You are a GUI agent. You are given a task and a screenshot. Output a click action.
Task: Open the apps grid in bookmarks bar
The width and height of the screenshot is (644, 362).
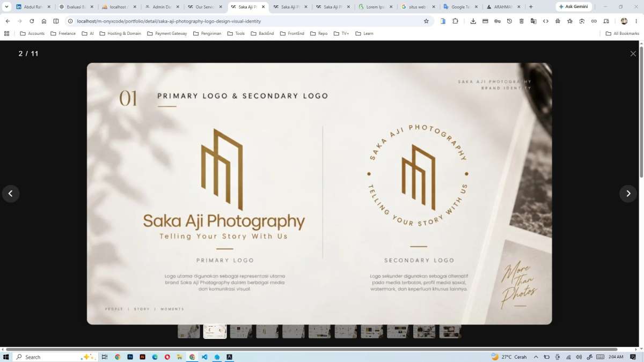point(6,33)
